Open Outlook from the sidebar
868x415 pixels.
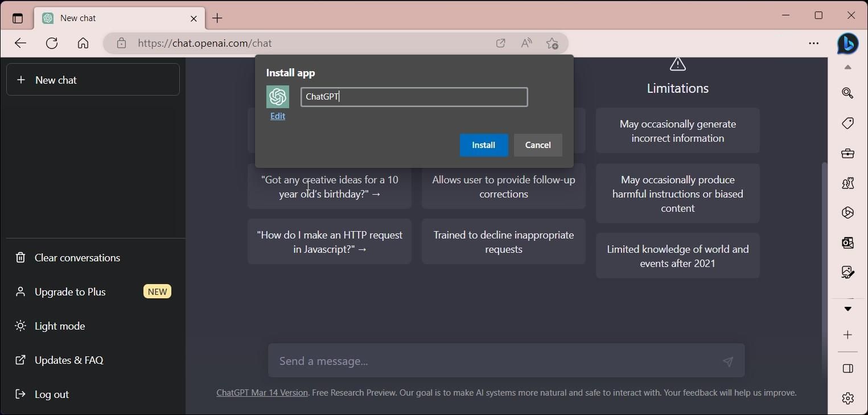[x=848, y=243]
